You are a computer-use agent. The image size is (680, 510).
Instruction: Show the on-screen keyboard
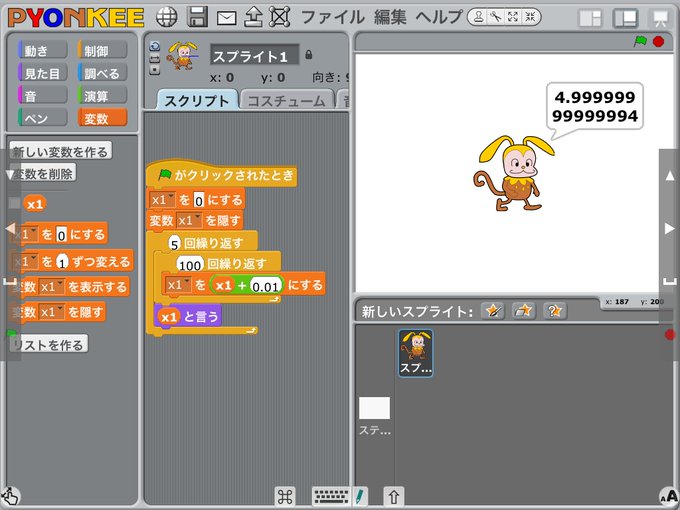331,497
